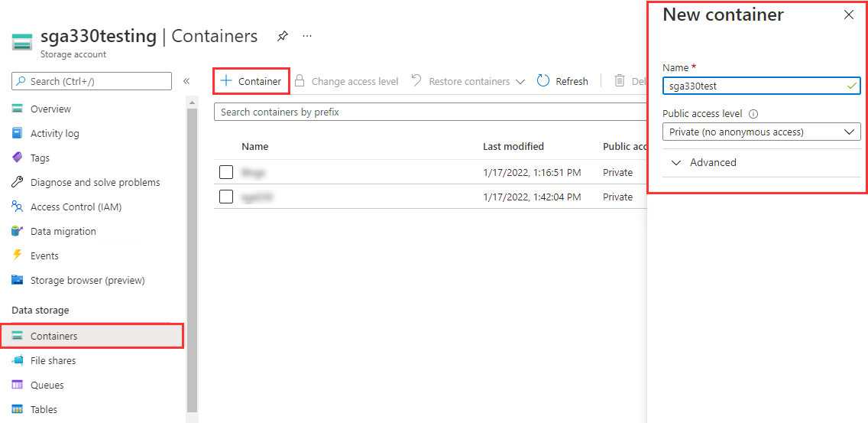This screenshot has height=423, width=868.
Task: Click Private in the 1:16:51 PM row
Action: click(617, 172)
